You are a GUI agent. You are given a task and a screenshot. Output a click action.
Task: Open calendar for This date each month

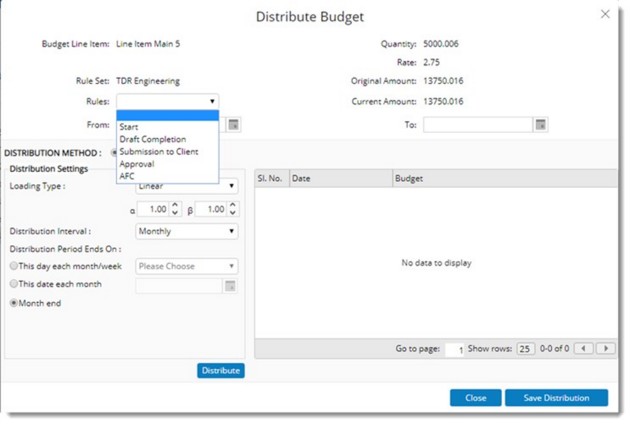231,285
